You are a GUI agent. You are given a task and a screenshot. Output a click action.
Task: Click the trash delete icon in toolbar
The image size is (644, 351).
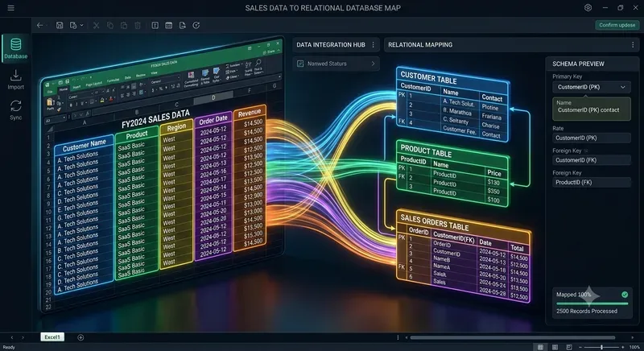coord(138,26)
